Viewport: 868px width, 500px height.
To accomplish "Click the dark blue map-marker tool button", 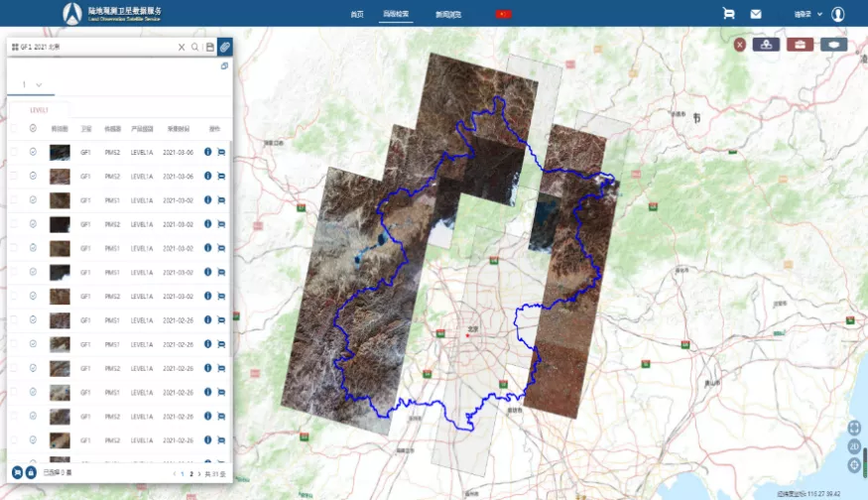I will 764,44.
